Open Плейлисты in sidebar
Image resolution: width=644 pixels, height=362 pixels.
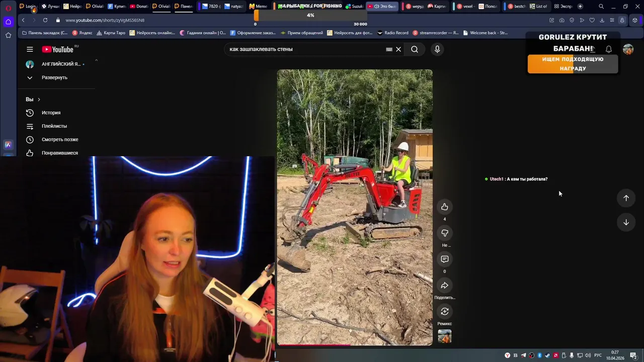pyautogui.click(x=54, y=126)
